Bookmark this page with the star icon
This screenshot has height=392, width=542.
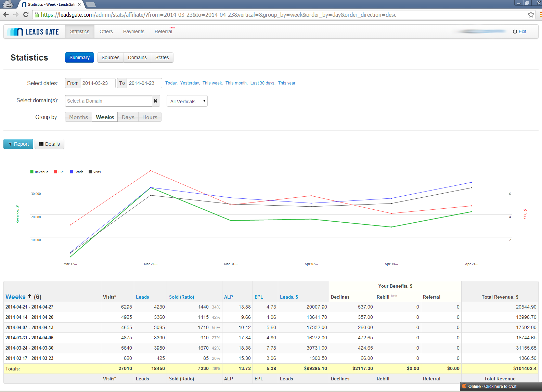531,15
